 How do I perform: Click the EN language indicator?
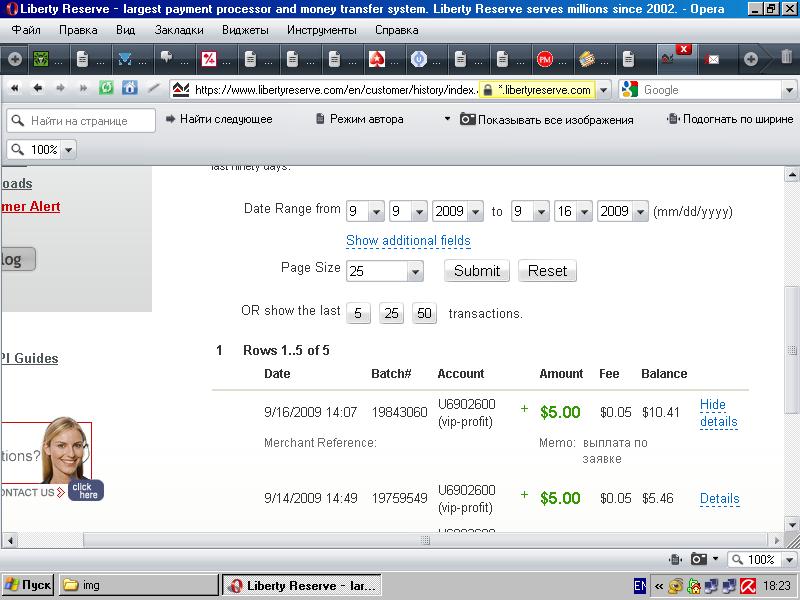pos(639,586)
